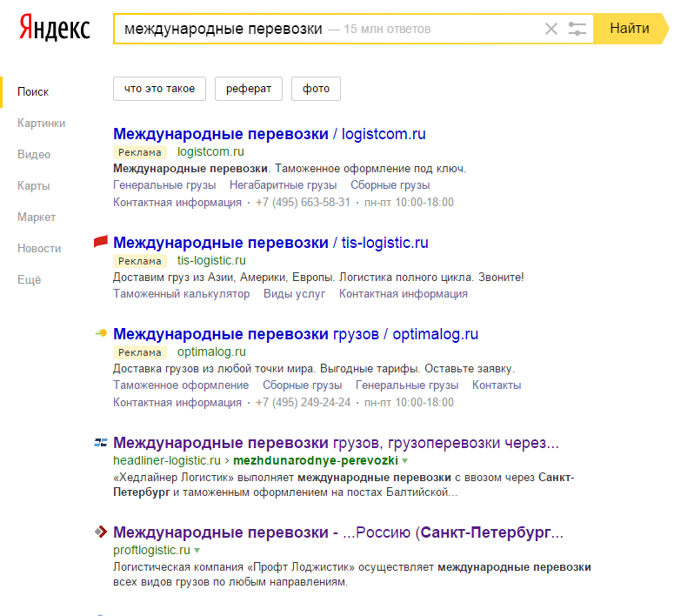Open Таможенный калькулятор sitelink
Screen dimensions: 687x616
tap(181, 293)
